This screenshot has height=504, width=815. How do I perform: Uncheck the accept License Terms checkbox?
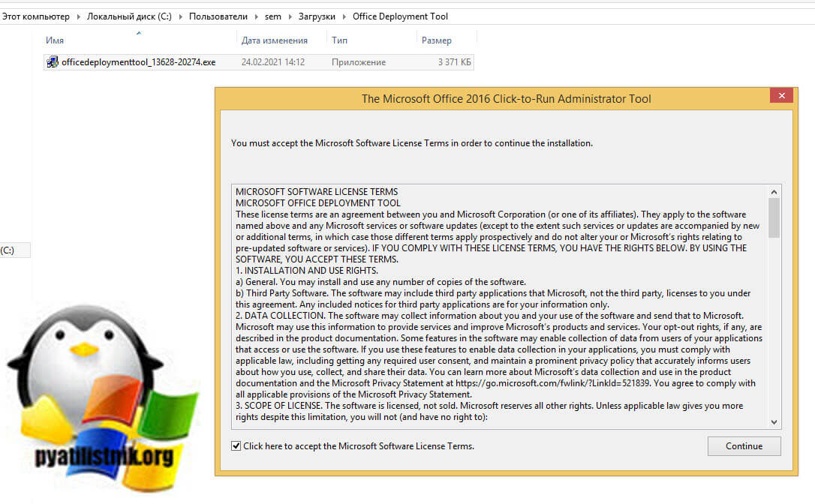tap(236, 445)
